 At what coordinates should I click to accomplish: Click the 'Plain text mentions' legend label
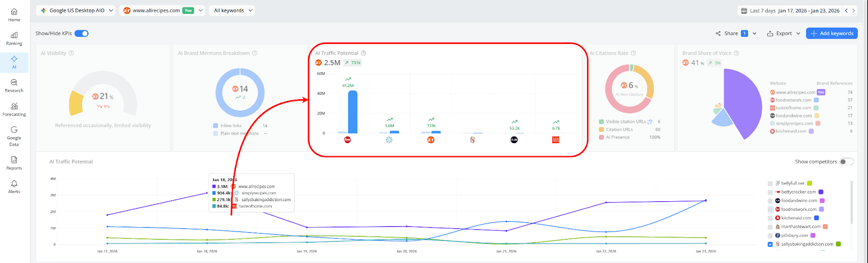239,133
